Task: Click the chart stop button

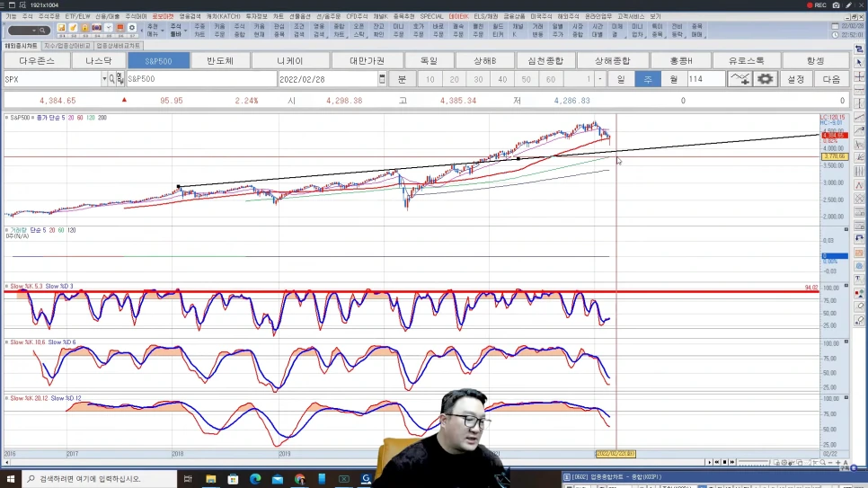Action: (x=724, y=462)
